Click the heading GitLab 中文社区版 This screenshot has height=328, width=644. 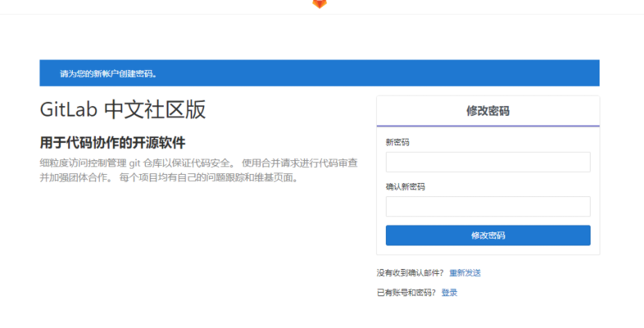123,110
